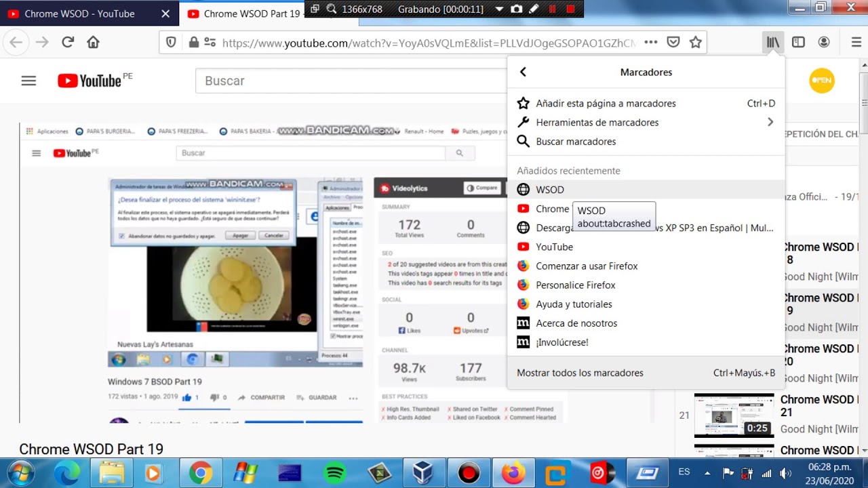Screen dimensions: 868x488
Task: Open page actions three-dot menu
Action: (650, 42)
